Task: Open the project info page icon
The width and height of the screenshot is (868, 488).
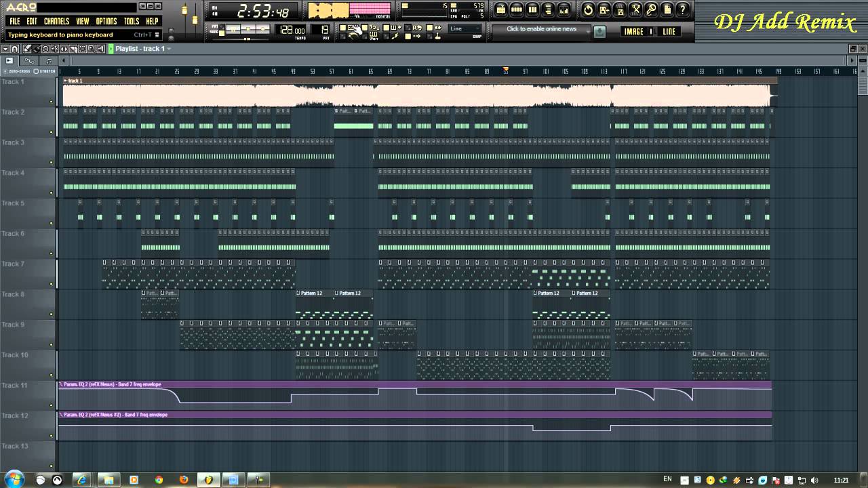Action: click(667, 9)
